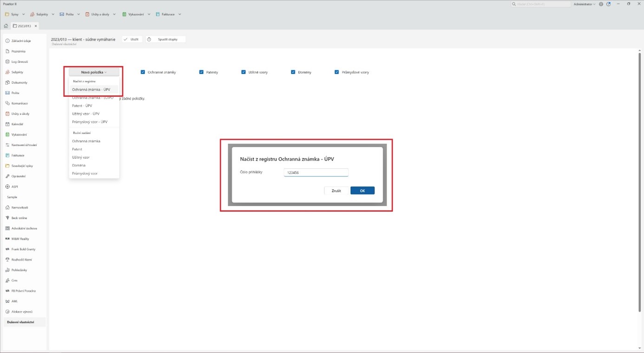Expand the Spisy menu dropdown arrow
644x353 pixels.
pyautogui.click(x=24, y=14)
